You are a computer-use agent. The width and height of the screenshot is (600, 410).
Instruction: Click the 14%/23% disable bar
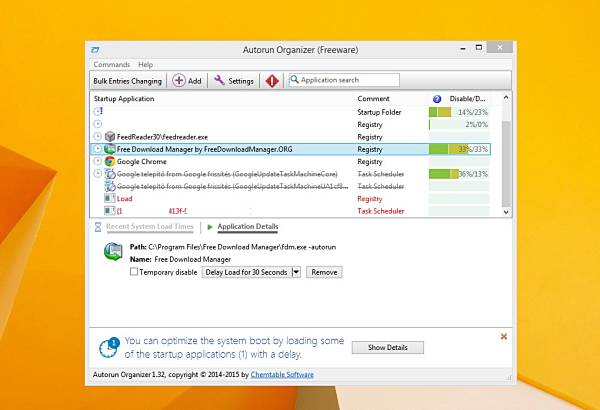[459, 112]
